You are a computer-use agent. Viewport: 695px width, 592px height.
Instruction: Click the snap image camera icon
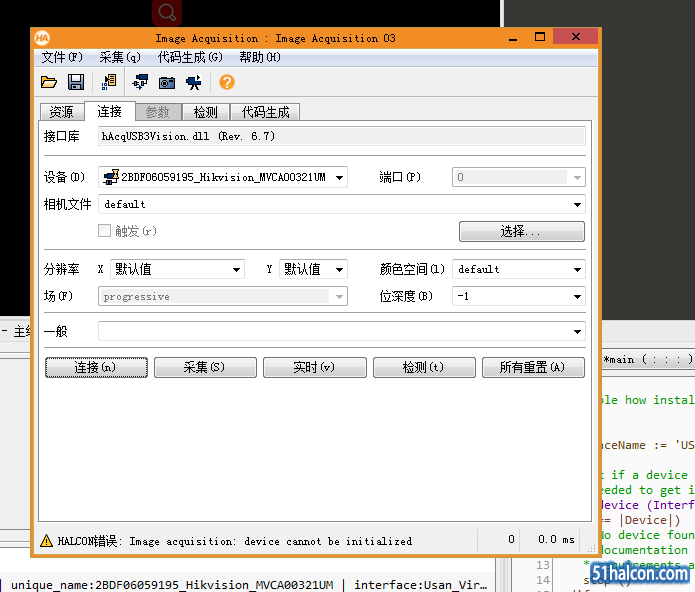(x=167, y=83)
